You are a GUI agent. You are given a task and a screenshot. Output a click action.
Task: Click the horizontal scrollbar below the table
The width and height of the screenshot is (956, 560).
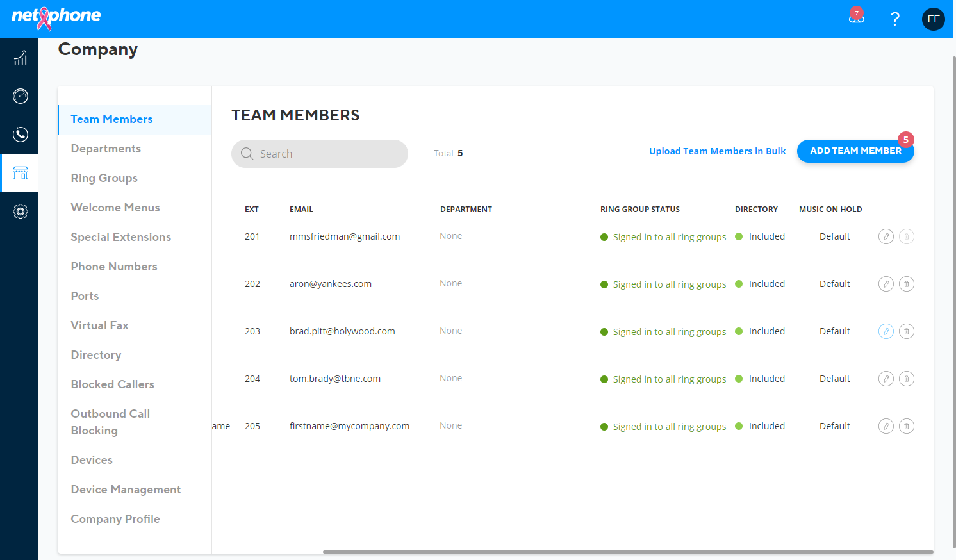628,552
